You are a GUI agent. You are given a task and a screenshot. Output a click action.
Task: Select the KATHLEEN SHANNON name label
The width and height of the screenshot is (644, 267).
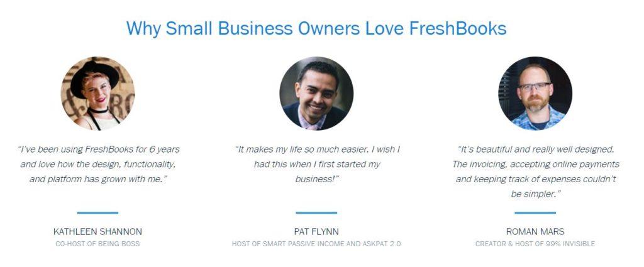(97, 232)
